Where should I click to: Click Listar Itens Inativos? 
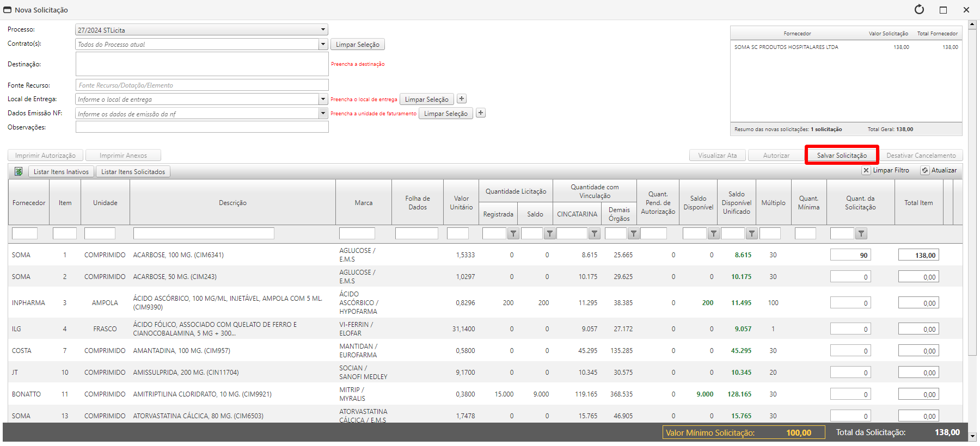tap(61, 172)
